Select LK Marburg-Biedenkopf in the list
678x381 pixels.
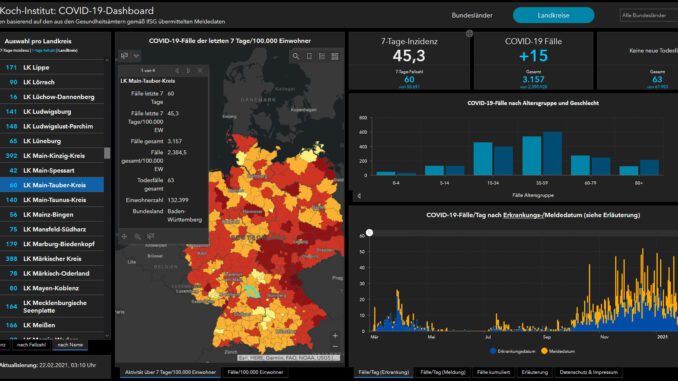click(52, 244)
